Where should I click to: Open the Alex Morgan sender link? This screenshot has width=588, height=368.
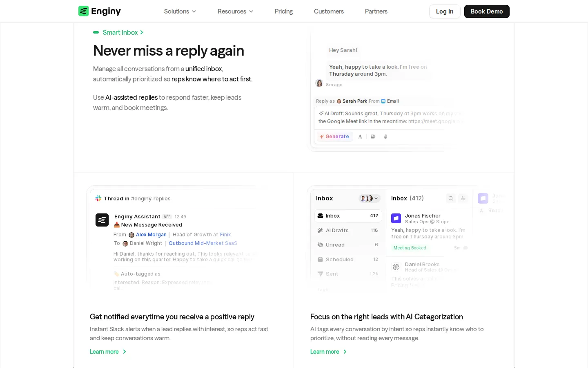point(151,235)
